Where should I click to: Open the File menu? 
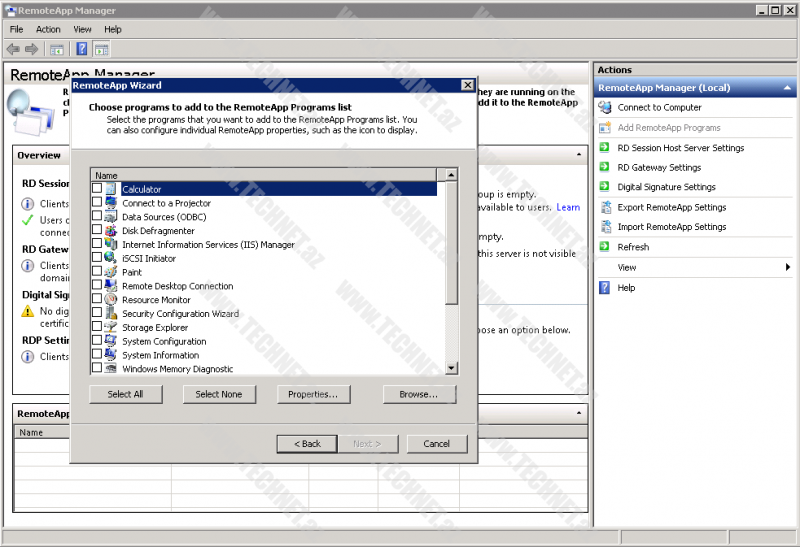(16, 30)
